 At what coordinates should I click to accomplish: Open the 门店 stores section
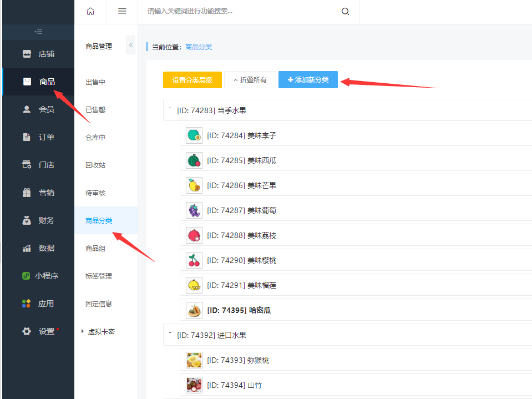pos(38,165)
